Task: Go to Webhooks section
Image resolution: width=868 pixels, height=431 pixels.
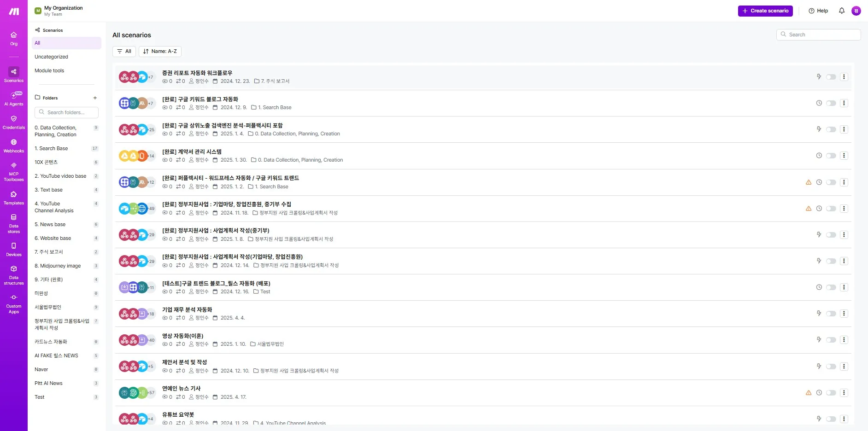Action: pyautogui.click(x=14, y=146)
